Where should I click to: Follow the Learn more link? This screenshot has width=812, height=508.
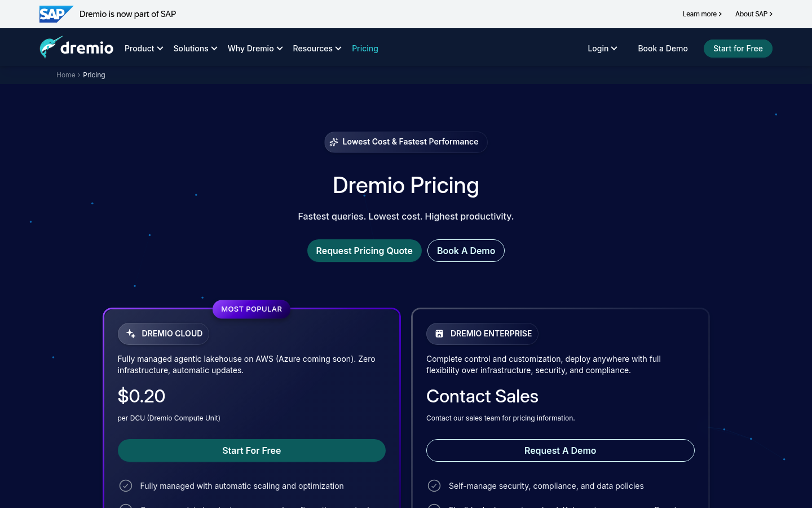tap(702, 14)
